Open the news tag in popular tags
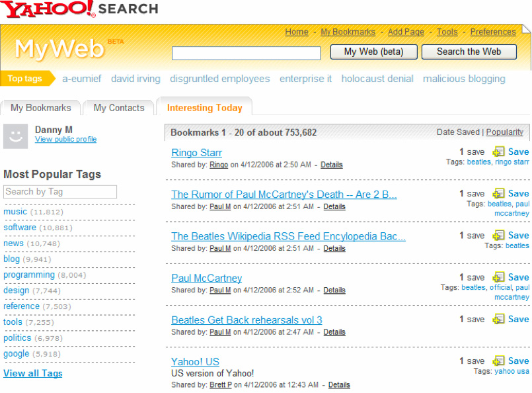 [x=14, y=243]
